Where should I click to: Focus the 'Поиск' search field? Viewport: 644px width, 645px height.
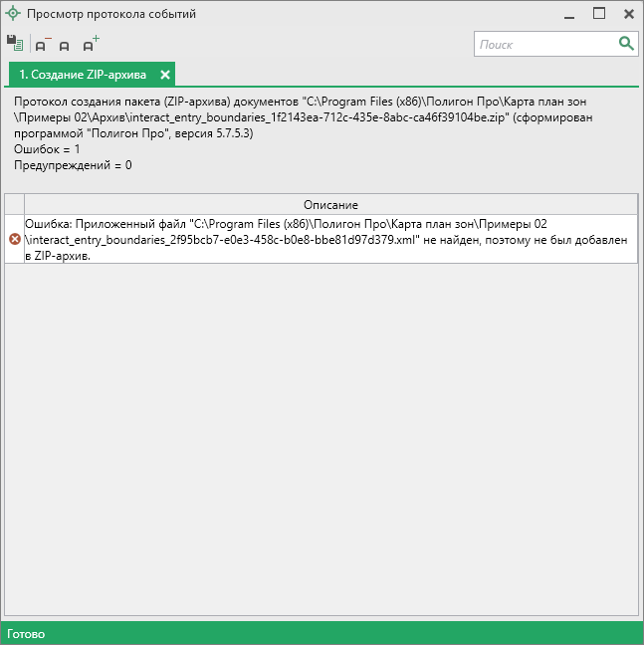click(544, 44)
